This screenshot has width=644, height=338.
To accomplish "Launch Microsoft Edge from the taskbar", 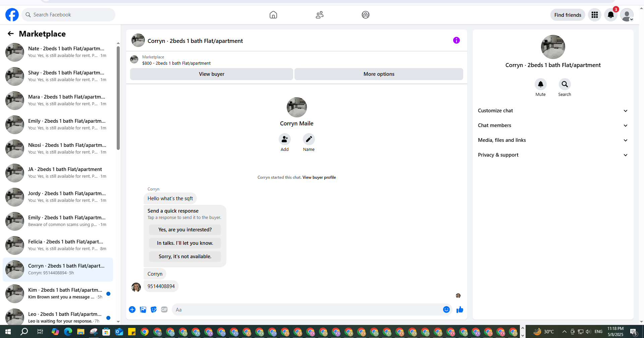I will tap(68, 332).
